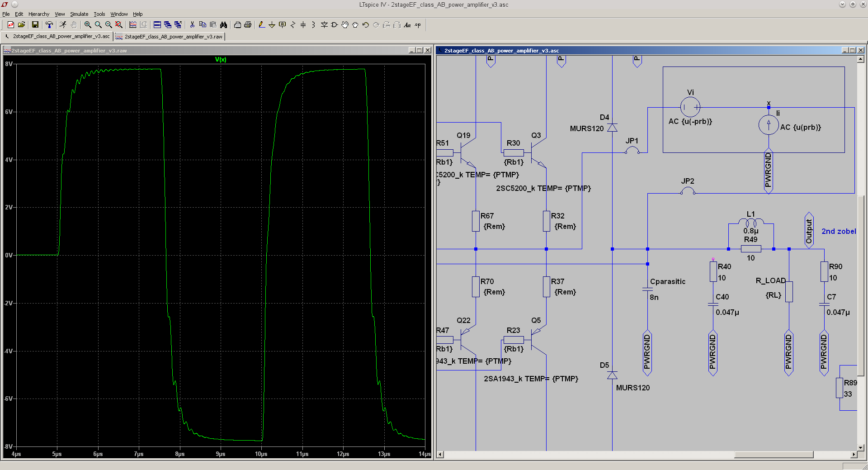Select the Resistor placement tool
Viewport: 868px width, 470px height.
click(x=293, y=25)
